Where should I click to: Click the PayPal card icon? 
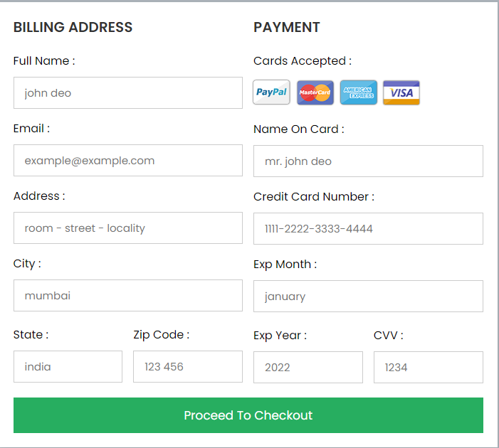coord(271,92)
